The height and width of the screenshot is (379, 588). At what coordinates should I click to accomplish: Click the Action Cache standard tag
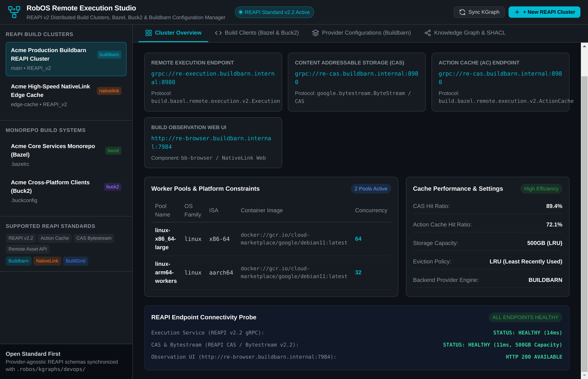click(x=55, y=238)
